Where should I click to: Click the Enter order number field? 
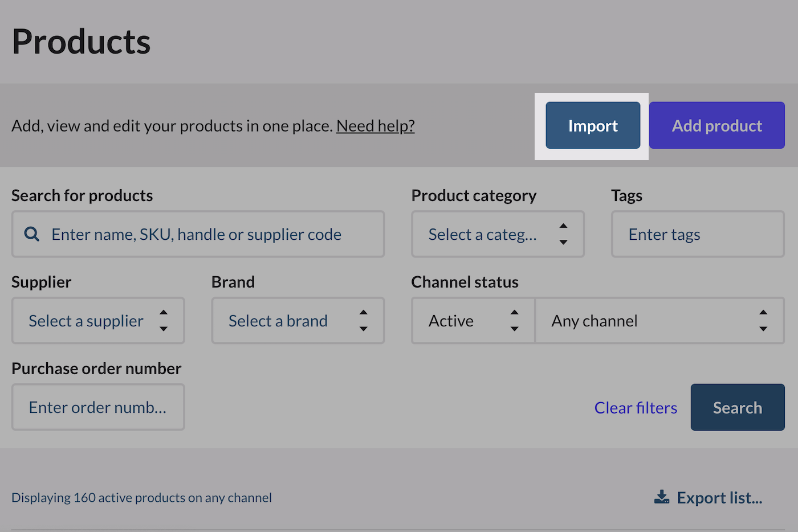click(98, 407)
